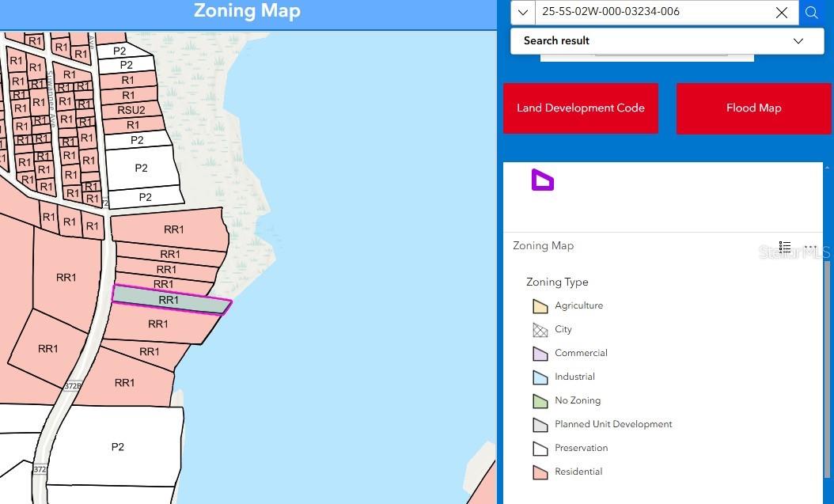Screen dimensions: 834x504
Task: Select the highlighted RR1 parcel on map
Action: pos(169,301)
